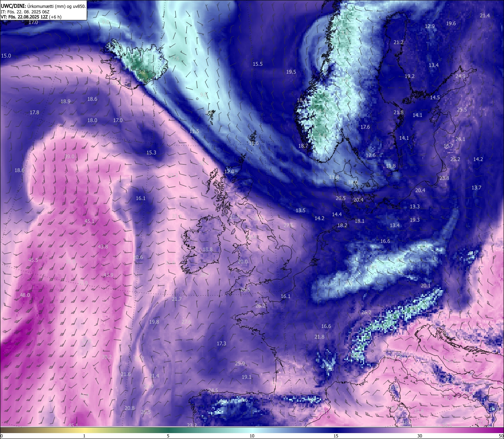Click the 10 tick on color legend

(x=252, y=436)
